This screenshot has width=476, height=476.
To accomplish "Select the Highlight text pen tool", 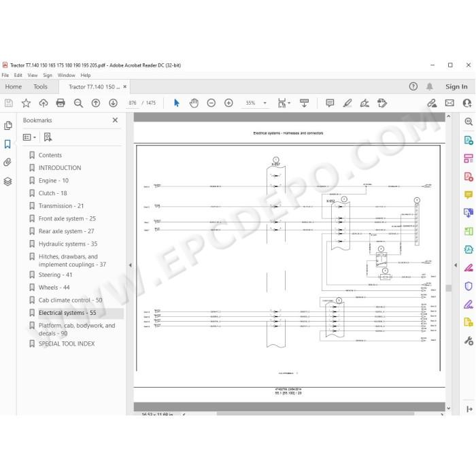I will pos(347,103).
